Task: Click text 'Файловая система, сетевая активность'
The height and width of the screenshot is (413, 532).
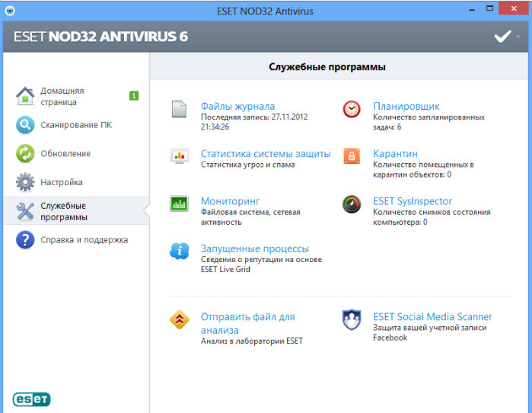Action: [x=250, y=217]
